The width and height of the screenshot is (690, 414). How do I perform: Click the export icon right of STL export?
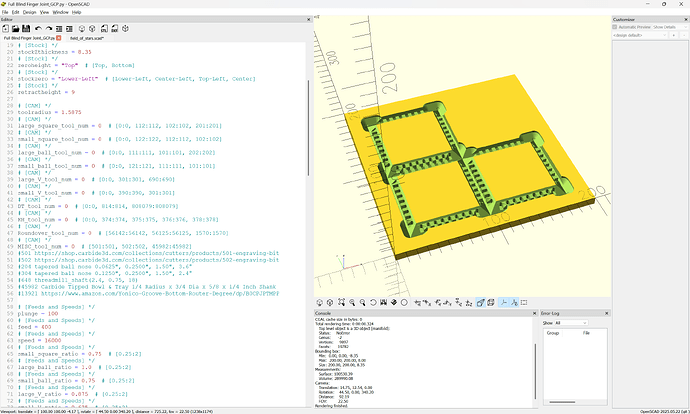point(114,29)
